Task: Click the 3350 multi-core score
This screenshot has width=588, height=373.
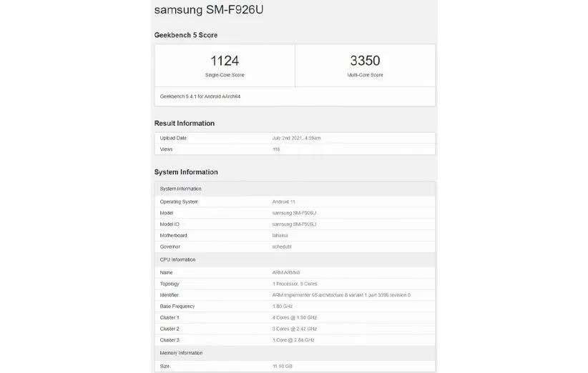Action: pos(366,61)
